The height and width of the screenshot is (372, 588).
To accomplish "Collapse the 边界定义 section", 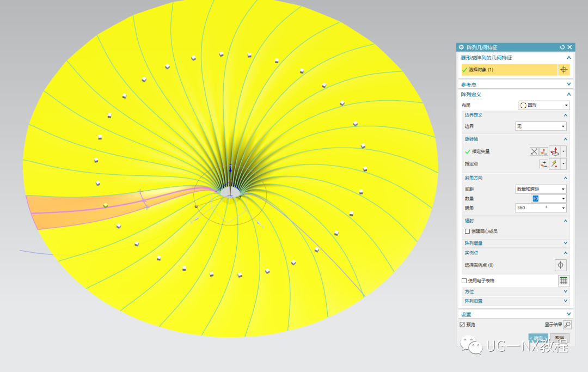I will pyautogui.click(x=566, y=115).
